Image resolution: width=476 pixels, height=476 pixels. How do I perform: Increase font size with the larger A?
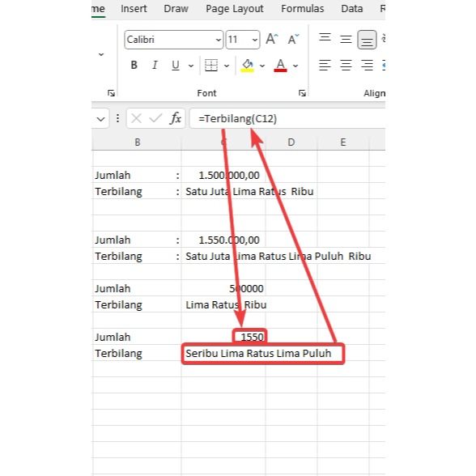[272, 39]
